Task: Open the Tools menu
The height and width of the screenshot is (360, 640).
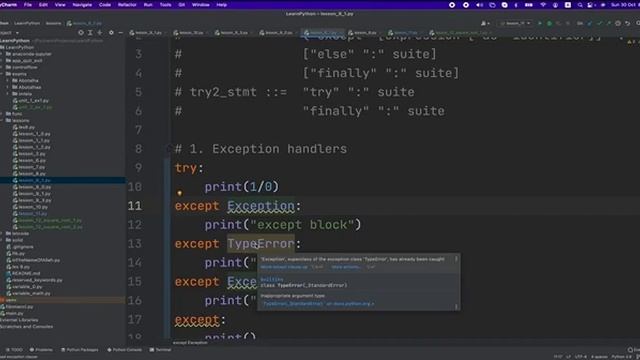Action: (x=165, y=5)
